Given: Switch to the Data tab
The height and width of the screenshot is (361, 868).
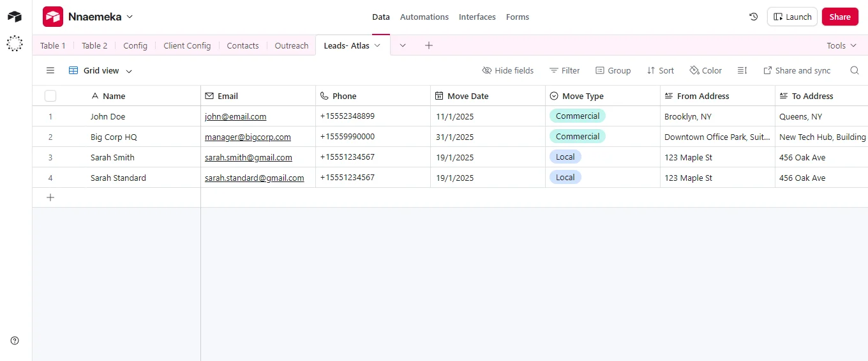Looking at the screenshot, I should click(381, 17).
